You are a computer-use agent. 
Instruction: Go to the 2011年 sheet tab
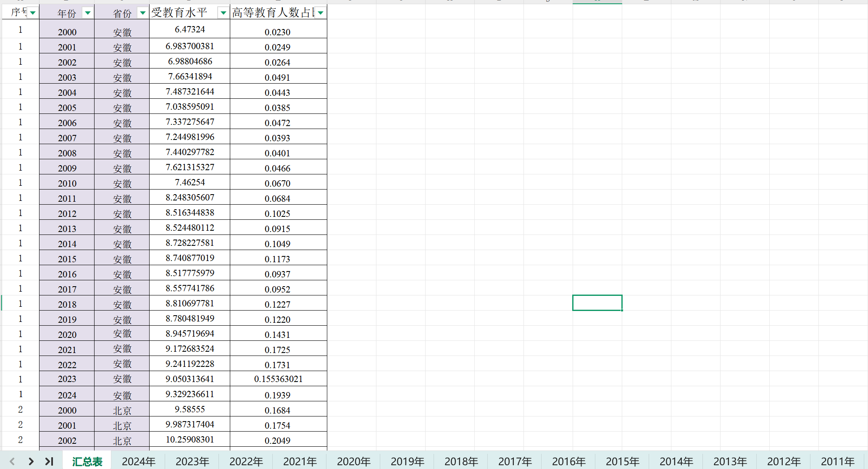pyautogui.click(x=837, y=461)
